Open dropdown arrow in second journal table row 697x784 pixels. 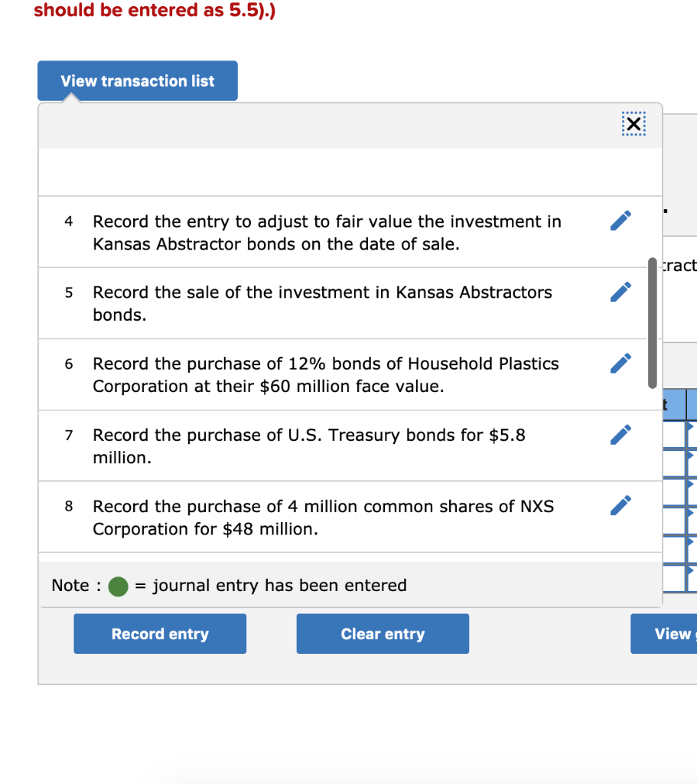[692, 454]
